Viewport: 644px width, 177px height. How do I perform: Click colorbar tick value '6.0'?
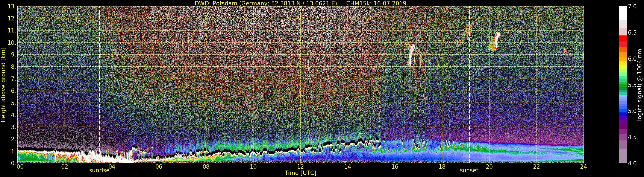coord(632,59)
